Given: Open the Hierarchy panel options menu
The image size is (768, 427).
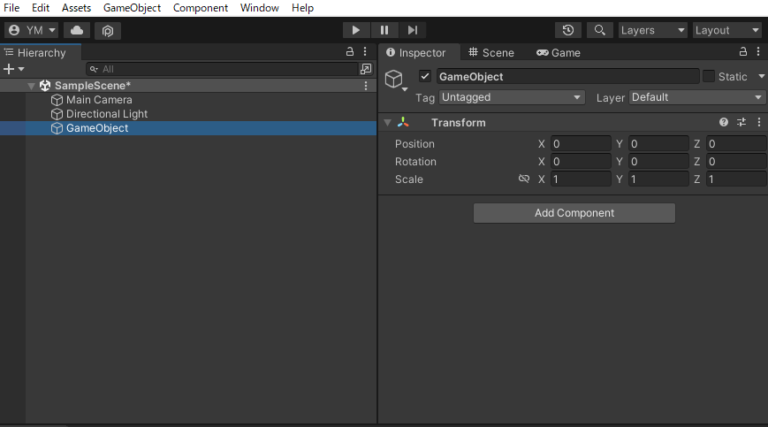Looking at the screenshot, I should 365,51.
